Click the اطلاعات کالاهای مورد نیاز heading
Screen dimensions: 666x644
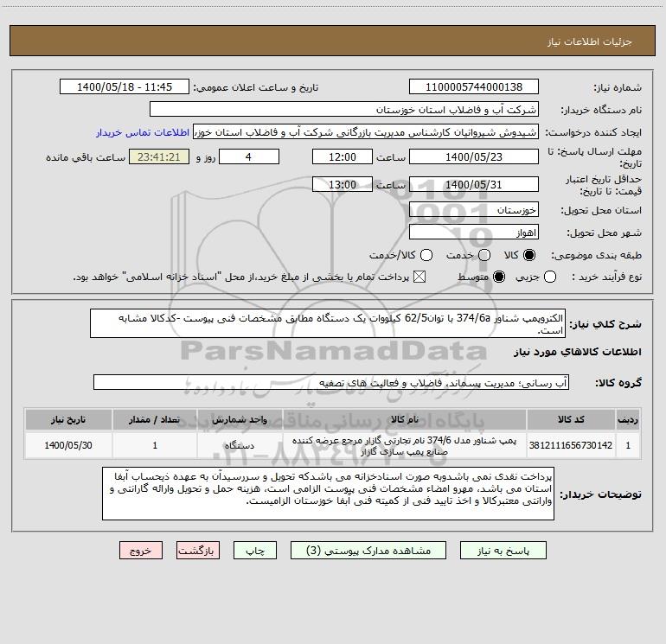[x=578, y=352]
